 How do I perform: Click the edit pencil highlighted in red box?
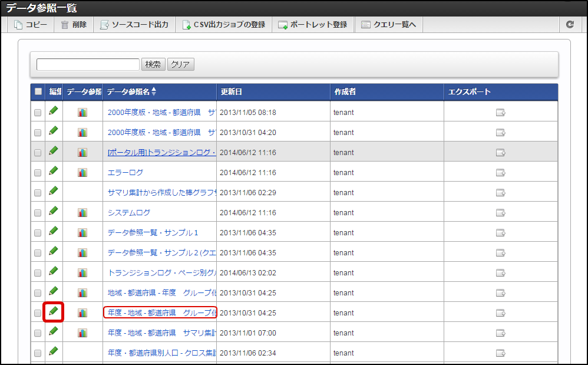coord(54,311)
